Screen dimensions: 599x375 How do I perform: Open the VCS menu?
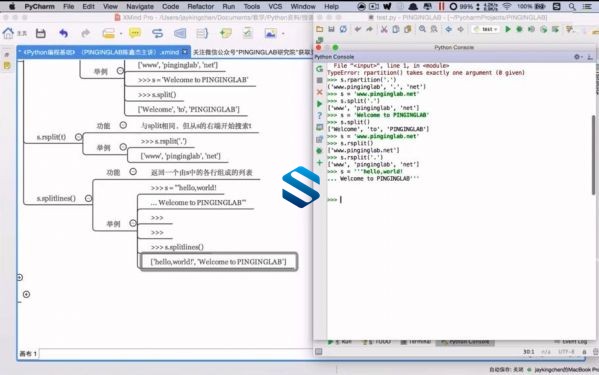pyautogui.click(x=275, y=6)
